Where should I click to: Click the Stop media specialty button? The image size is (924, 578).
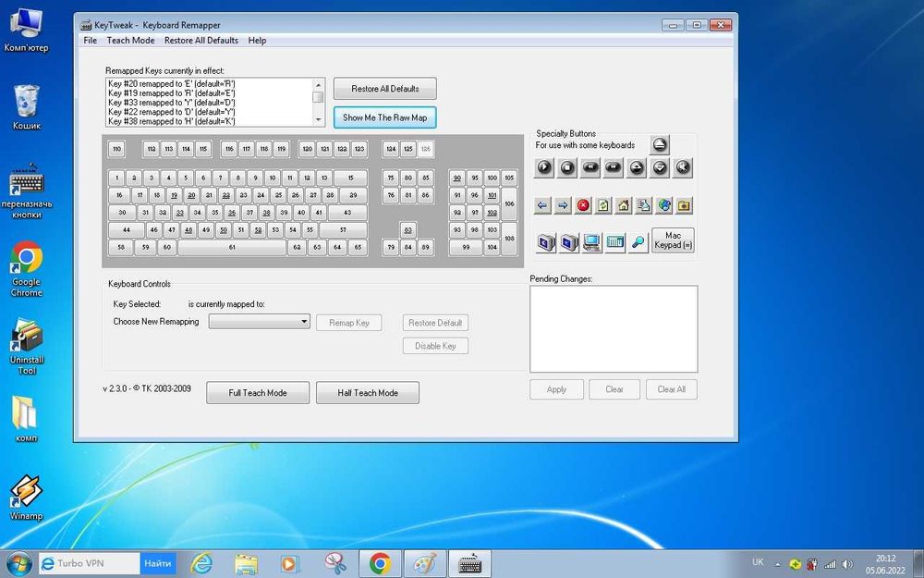point(567,167)
